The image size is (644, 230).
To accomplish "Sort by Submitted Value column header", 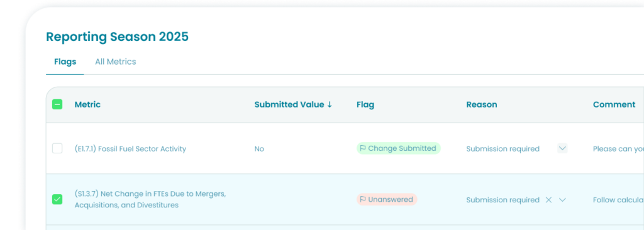I will click(x=293, y=104).
